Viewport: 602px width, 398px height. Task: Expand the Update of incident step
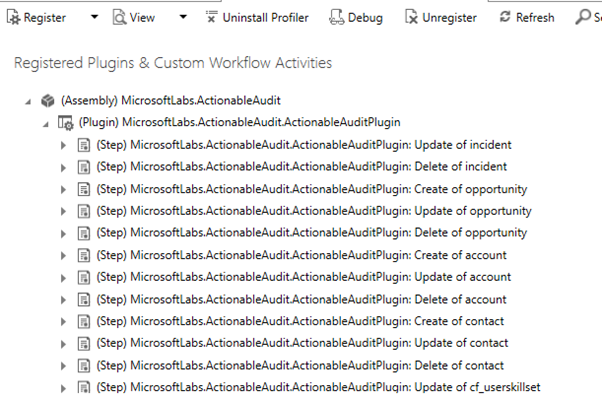[x=63, y=145]
